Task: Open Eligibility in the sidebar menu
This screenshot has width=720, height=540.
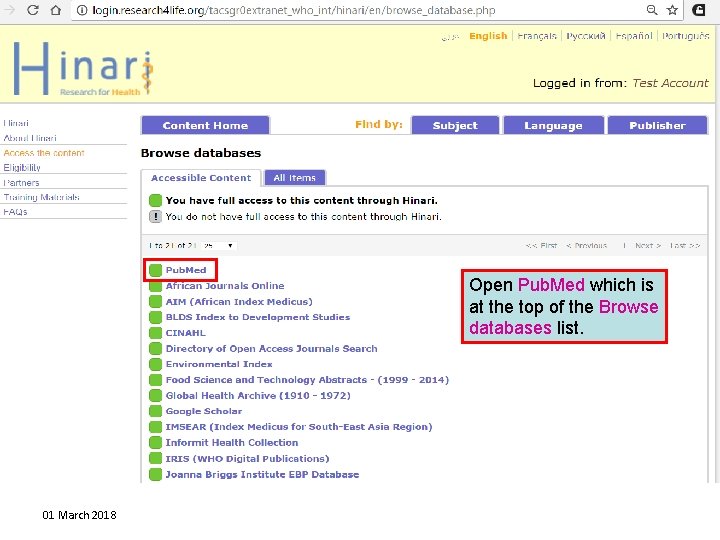Action: pyautogui.click(x=22, y=168)
